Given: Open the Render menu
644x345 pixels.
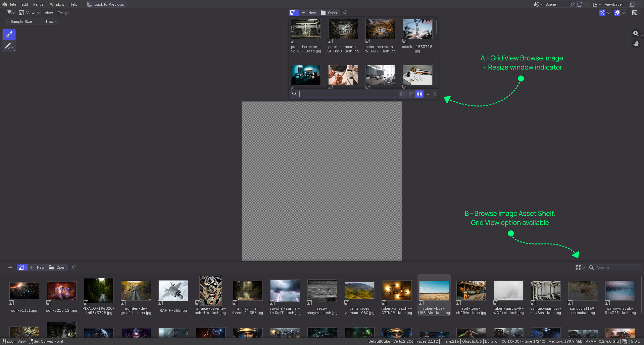Looking at the screenshot, I should tap(39, 4).
